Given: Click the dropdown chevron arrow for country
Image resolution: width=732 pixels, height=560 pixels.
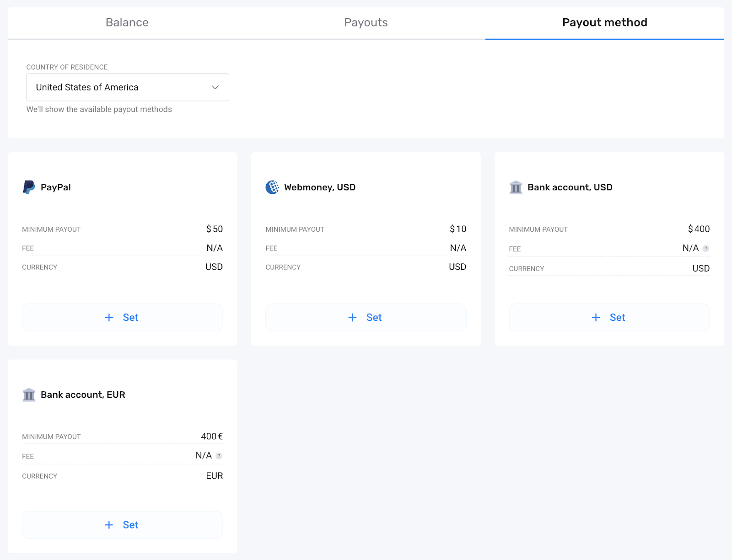Looking at the screenshot, I should (215, 87).
